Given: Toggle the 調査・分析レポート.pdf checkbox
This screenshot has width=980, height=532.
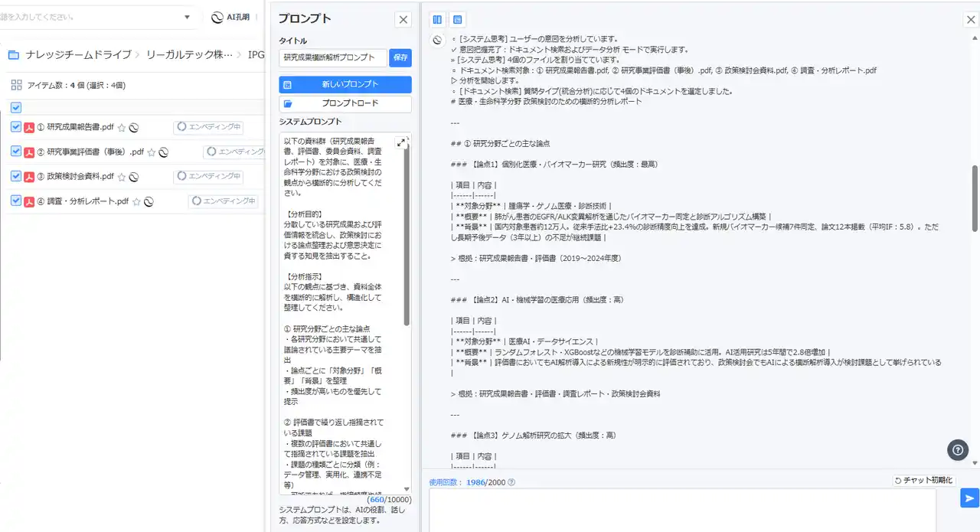Looking at the screenshot, I should [16, 201].
